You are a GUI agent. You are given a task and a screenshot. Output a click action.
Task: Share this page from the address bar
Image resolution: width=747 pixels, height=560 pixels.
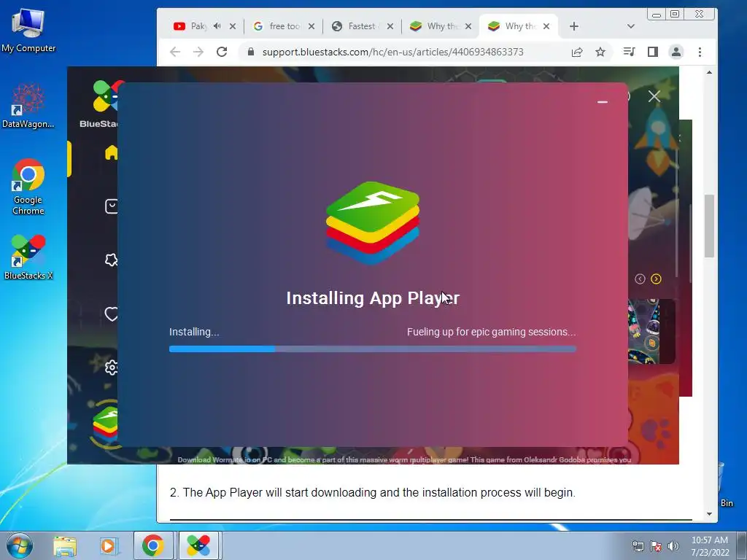click(x=577, y=52)
